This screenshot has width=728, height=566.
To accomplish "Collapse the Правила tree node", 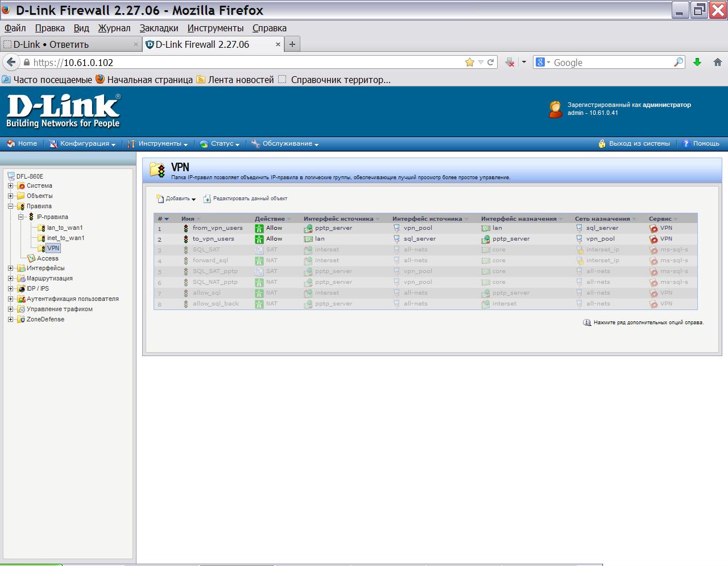I will pos(10,206).
